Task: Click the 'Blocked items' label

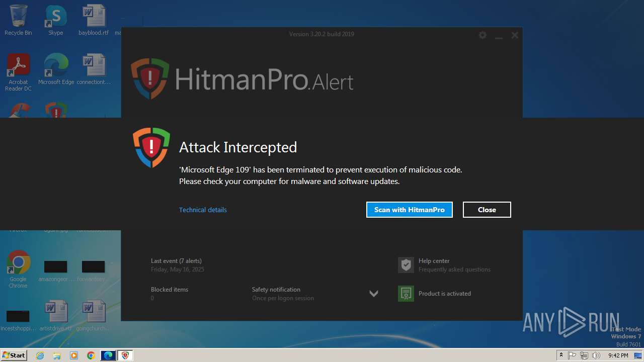Action: coord(170,290)
